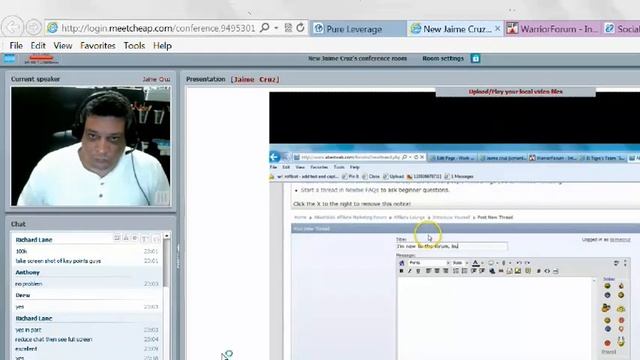Open the address bar autocomplete dropdown arrow

coord(276,28)
